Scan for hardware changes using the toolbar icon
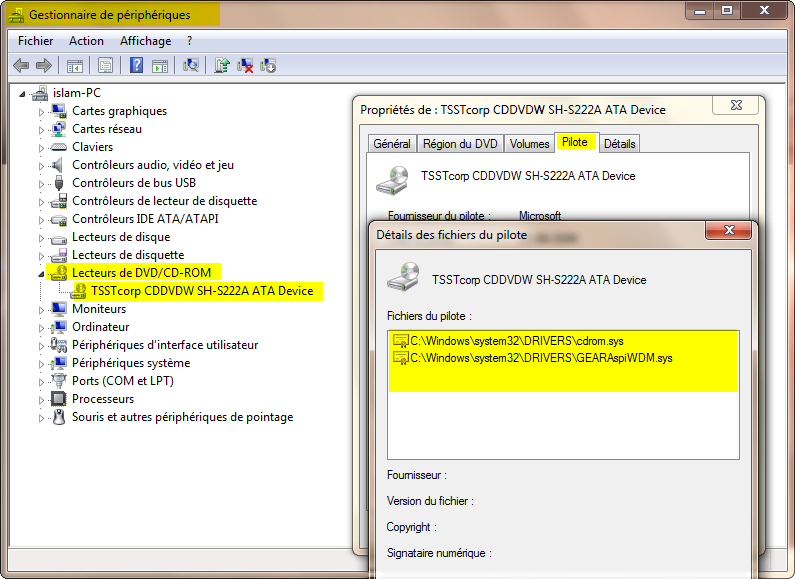The image size is (795, 579). pyautogui.click(x=191, y=66)
